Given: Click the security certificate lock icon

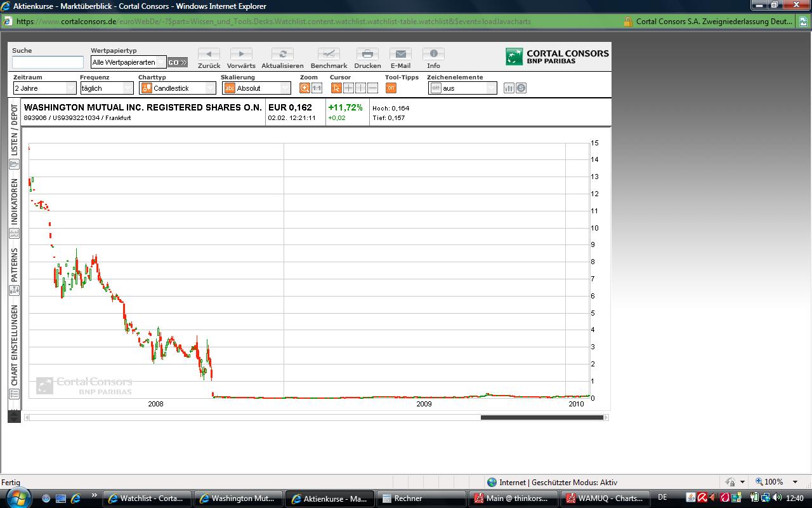Looking at the screenshot, I should click(627, 22).
